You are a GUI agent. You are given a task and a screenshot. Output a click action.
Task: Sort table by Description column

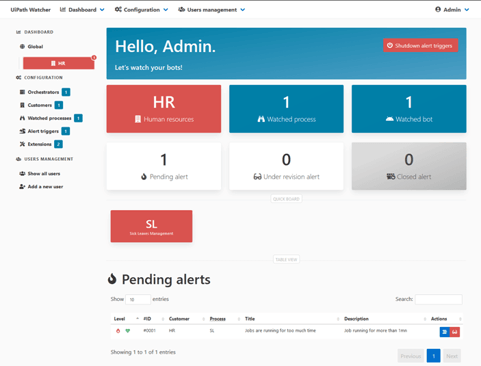[384, 319]
